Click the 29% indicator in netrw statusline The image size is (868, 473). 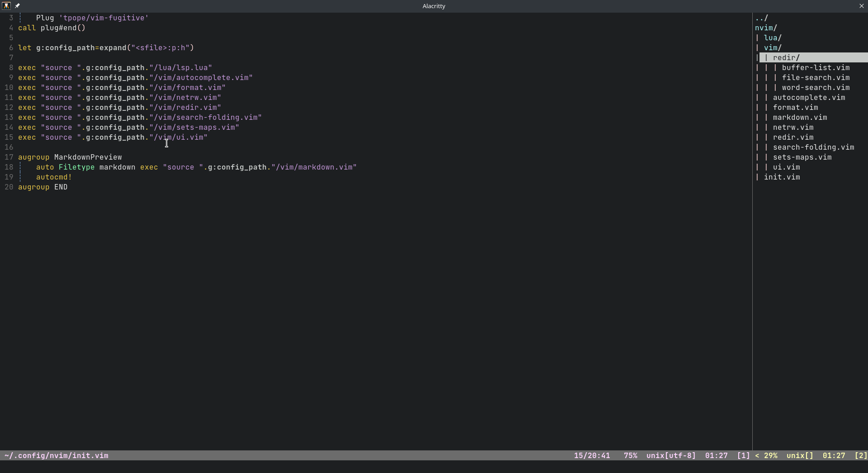pos(770,456)
